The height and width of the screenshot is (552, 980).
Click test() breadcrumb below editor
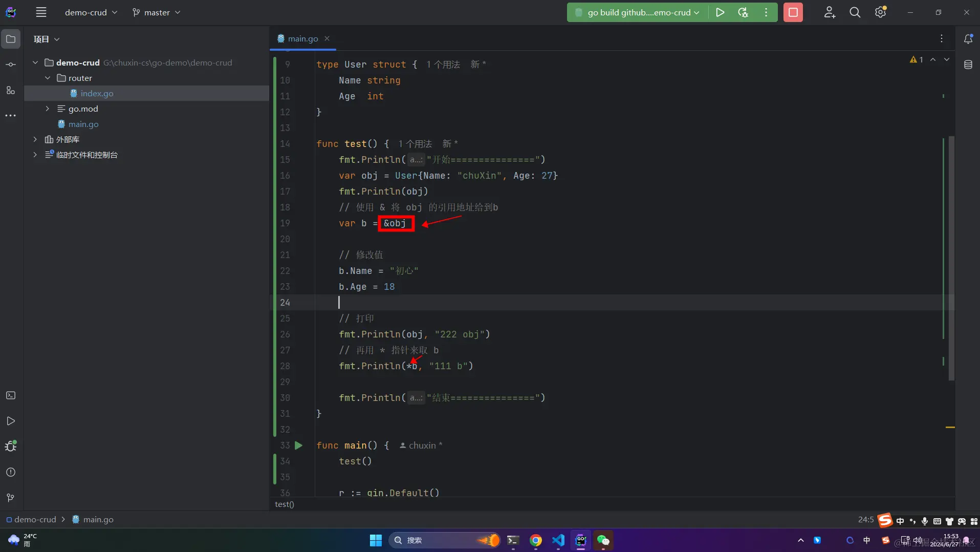point(285,504)
